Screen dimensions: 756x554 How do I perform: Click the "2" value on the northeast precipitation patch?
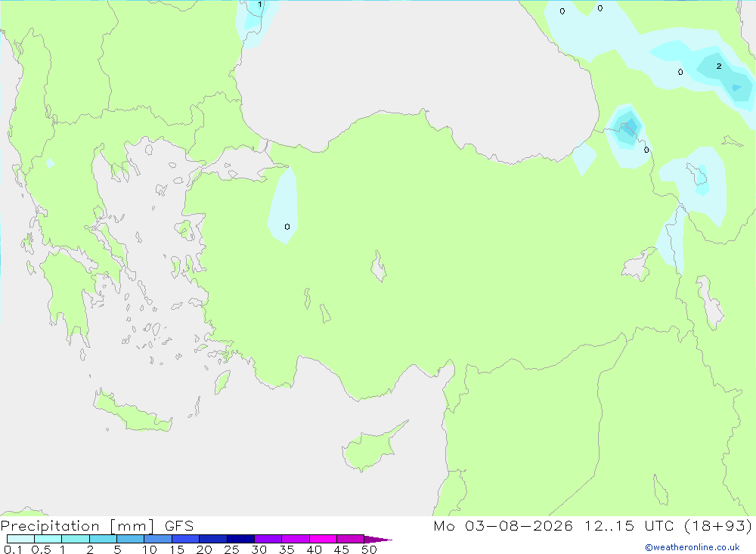719,66
